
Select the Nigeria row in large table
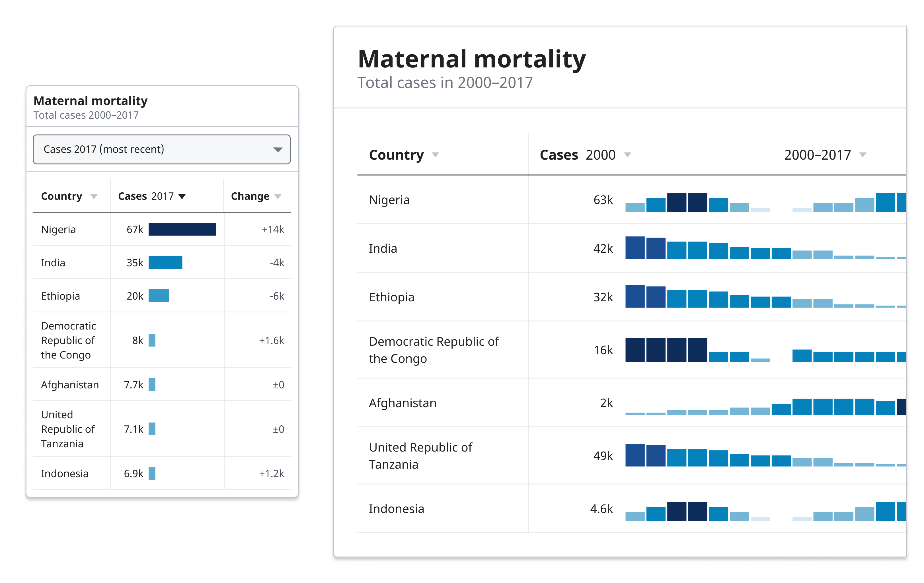tap(389, 200)
